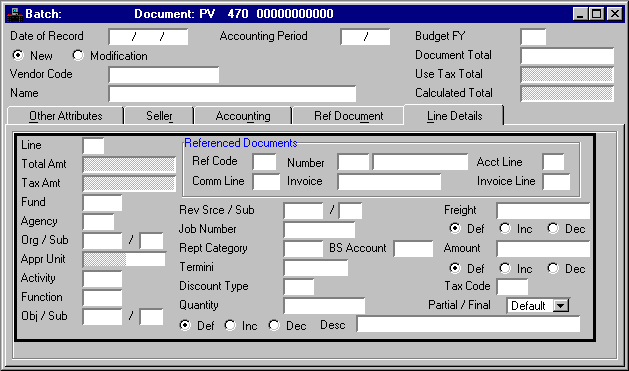Viewport: 629px width, 371px height.
Task: Close the PV document window
Action: pos(615,14)
